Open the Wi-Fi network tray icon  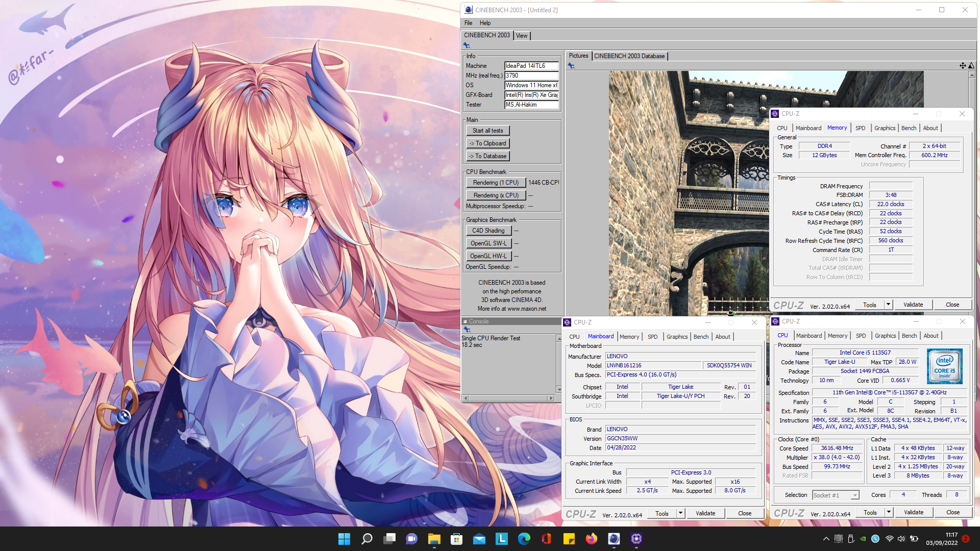[x=889, y=539]
